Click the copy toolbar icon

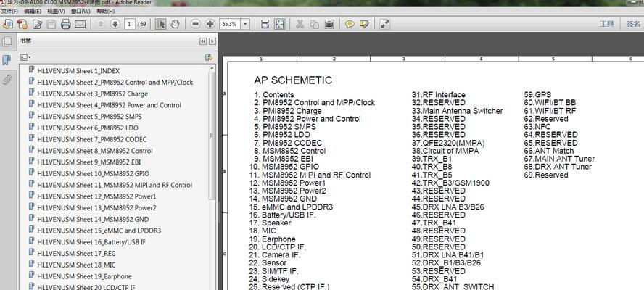315,24
